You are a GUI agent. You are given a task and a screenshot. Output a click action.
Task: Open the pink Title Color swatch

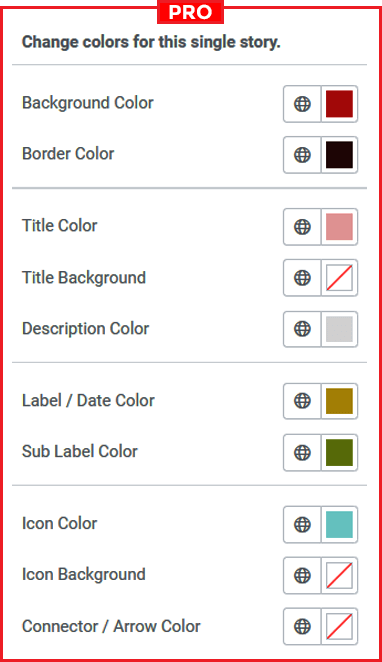click(339, 227)
